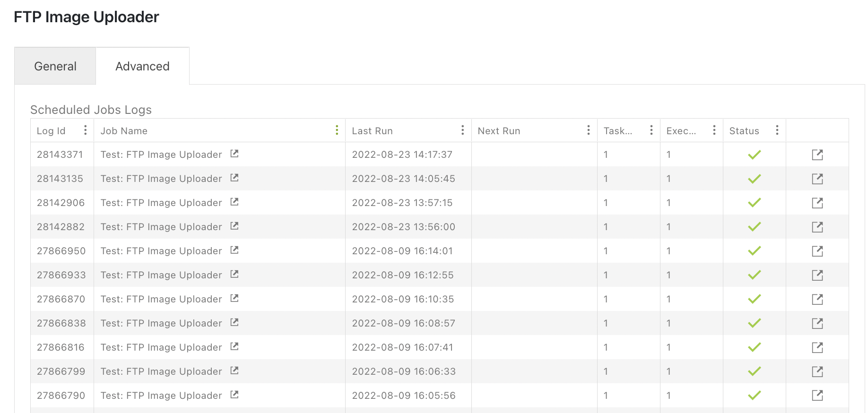Click Scheduled Jobs Logs section heading
The height and width of the screenshot is (413, 868).
click(x=91, y=110)
